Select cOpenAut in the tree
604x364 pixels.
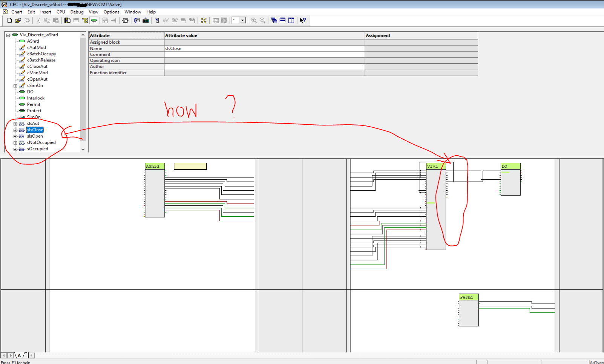click(x=37, y=79)
